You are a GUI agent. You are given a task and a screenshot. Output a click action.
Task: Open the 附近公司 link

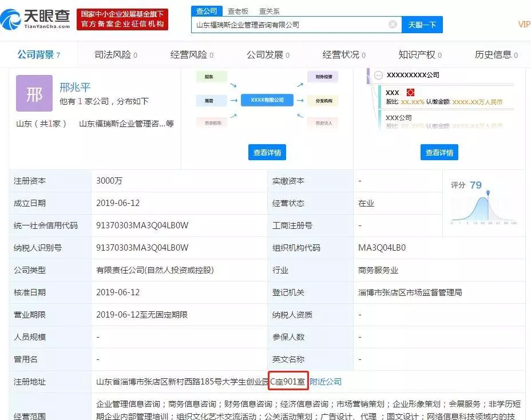pyautogui.click(x=326, y=382)
